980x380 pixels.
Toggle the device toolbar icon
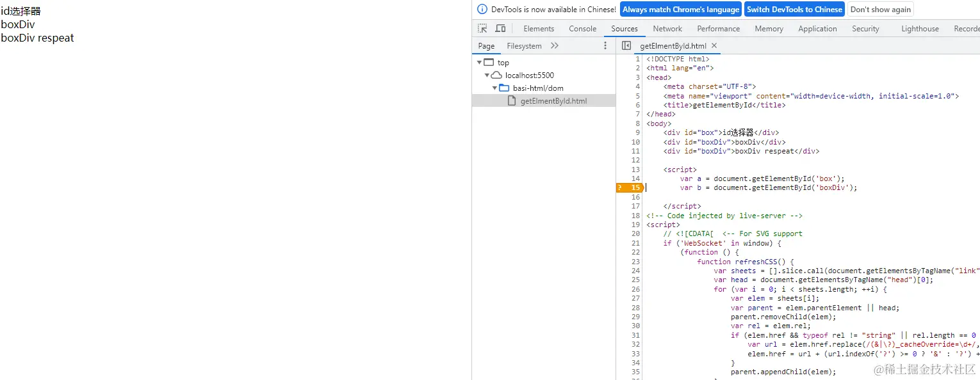[x=500, y=29]
